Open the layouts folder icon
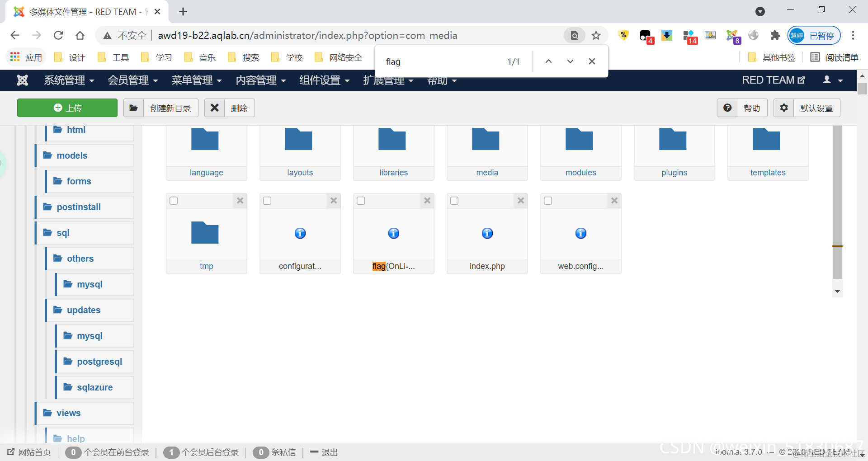Viewport: 868px width, 461px height. coord(298,139)
